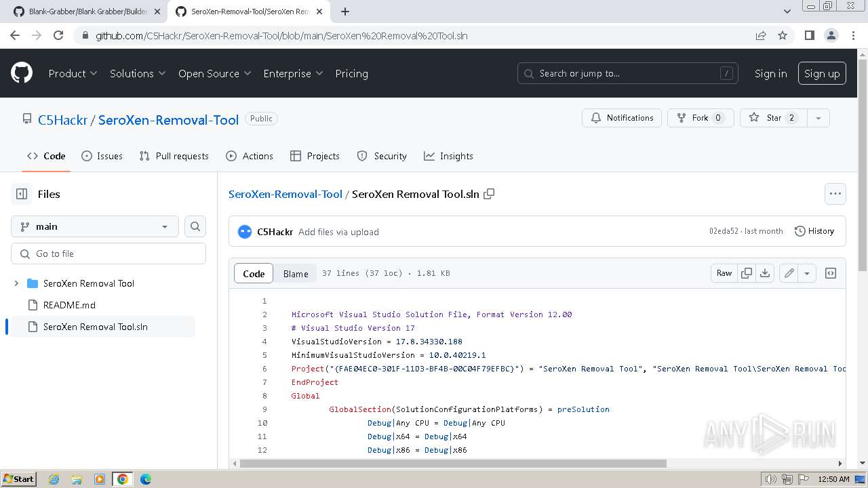
Task: Open the Code repository tab
Action: 46,156
